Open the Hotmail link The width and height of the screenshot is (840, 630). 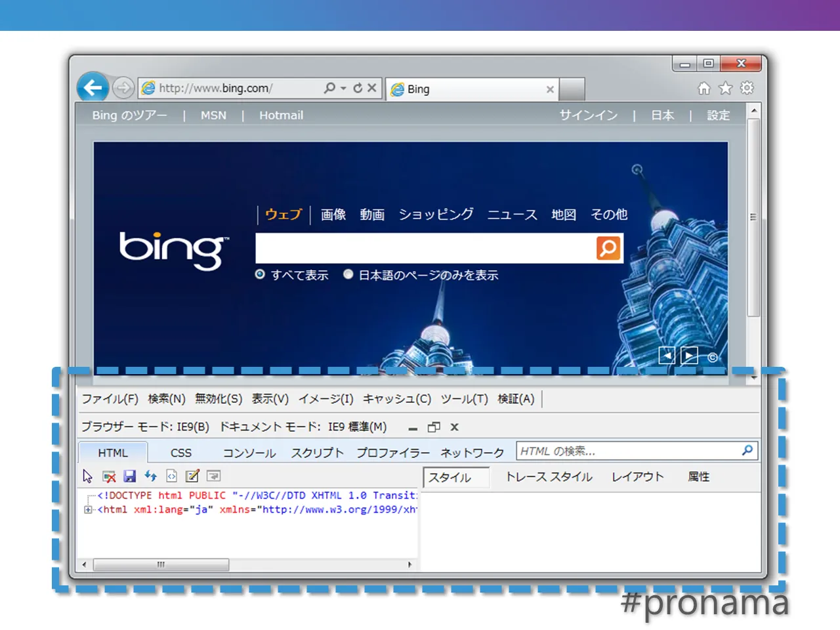tap(281, 115)
